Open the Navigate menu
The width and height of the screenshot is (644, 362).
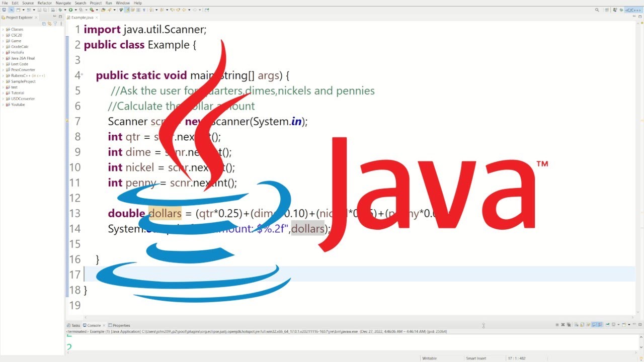(63, 3)
